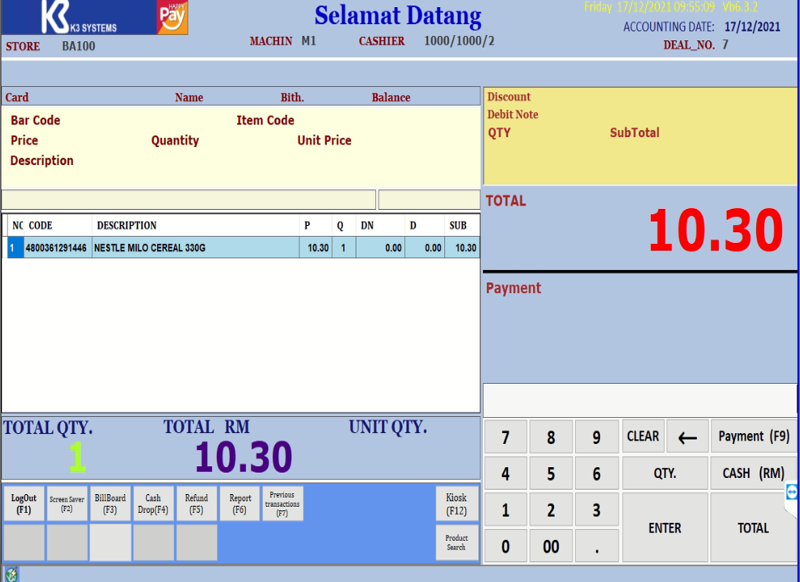This screenshot has width=800, height=582.
Task: Click the status bar icon at bottom left
Action: [x=11, y=574]
